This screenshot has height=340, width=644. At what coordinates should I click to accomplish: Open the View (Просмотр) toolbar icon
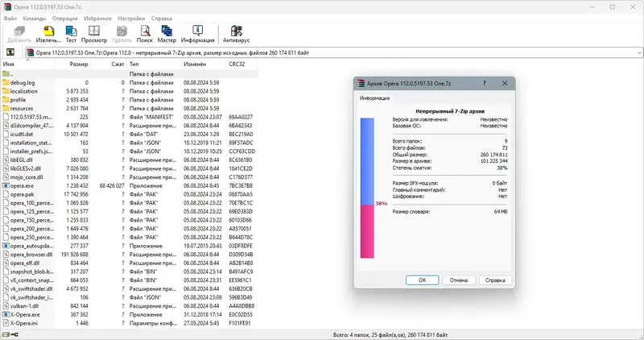pyautogui.click(x=94, y=31)
